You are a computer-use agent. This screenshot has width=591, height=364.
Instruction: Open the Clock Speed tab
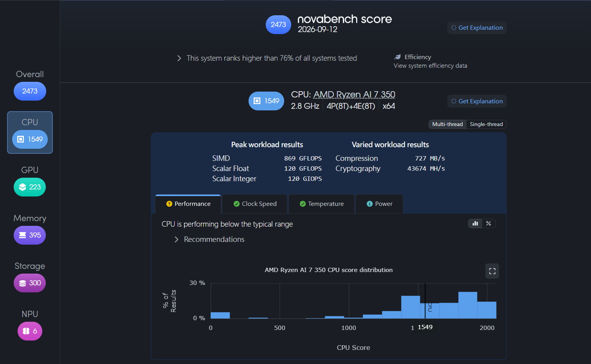[255, 204]
